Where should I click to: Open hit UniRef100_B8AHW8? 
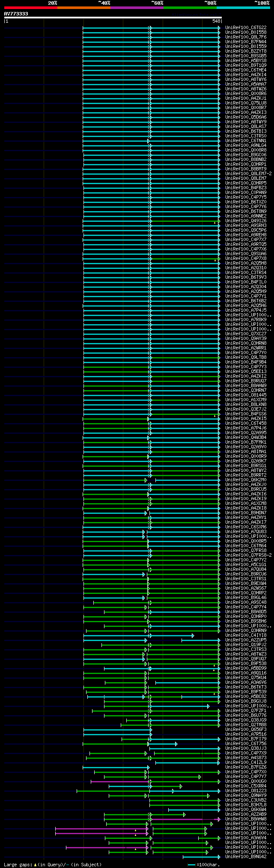click(246, 819)
